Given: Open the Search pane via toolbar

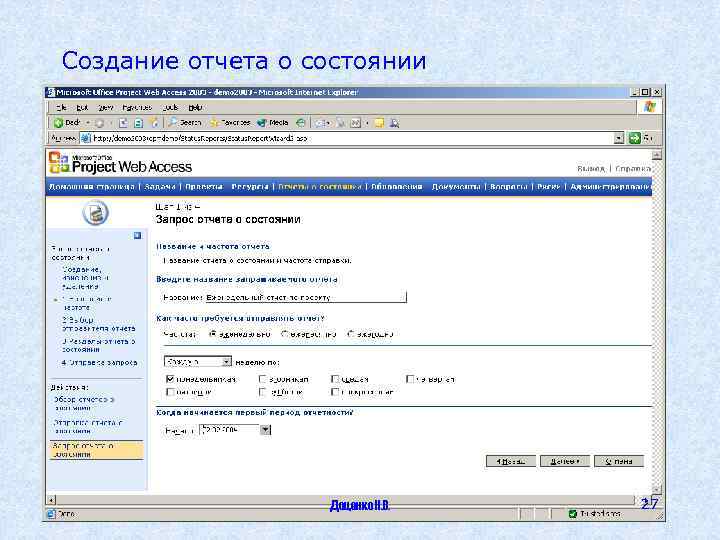Looking at the screenshot, I should pyautogui.click(x=185, y=123).
